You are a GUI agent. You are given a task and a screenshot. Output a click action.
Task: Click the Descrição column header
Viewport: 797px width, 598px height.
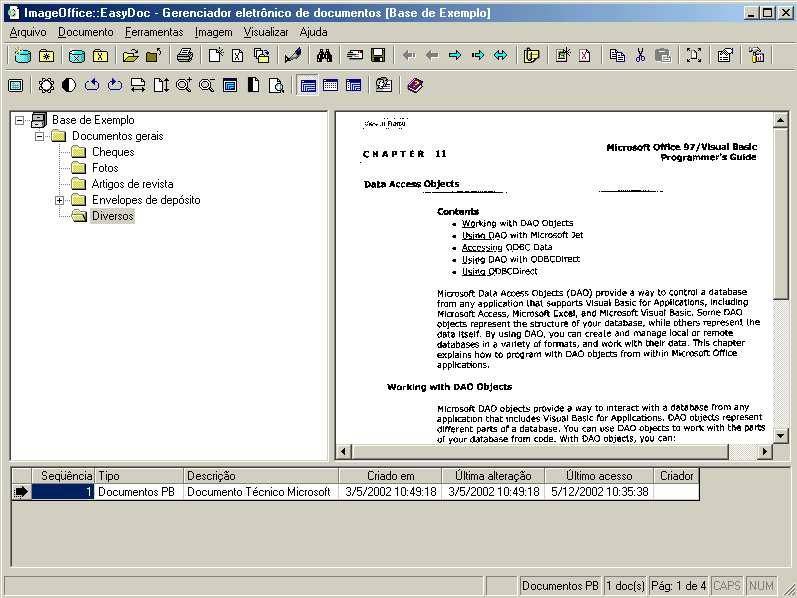(260, 476)
